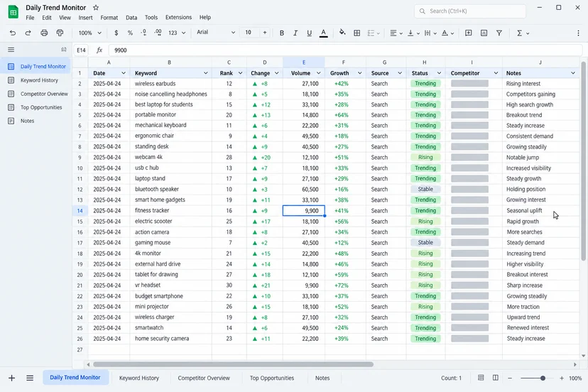Open the toolbar more options menu
588x392 pixels.
coord(578,33)
